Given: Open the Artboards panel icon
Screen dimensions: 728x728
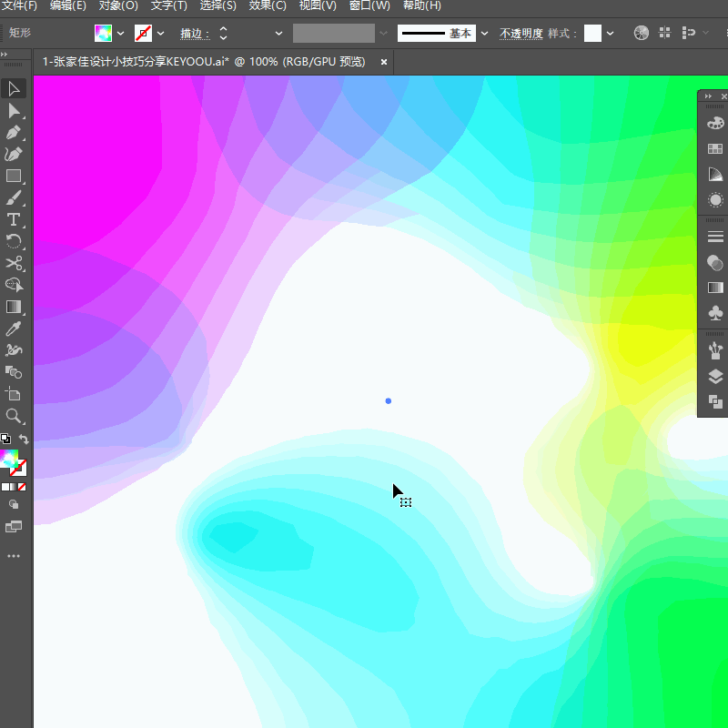Looking at the screenshot, I should click(715, 401).
